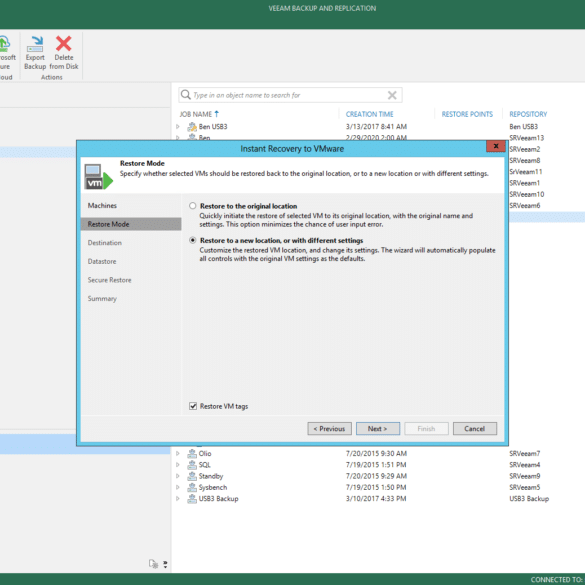Expand the Ben USB3 job row

coord(178,127)
